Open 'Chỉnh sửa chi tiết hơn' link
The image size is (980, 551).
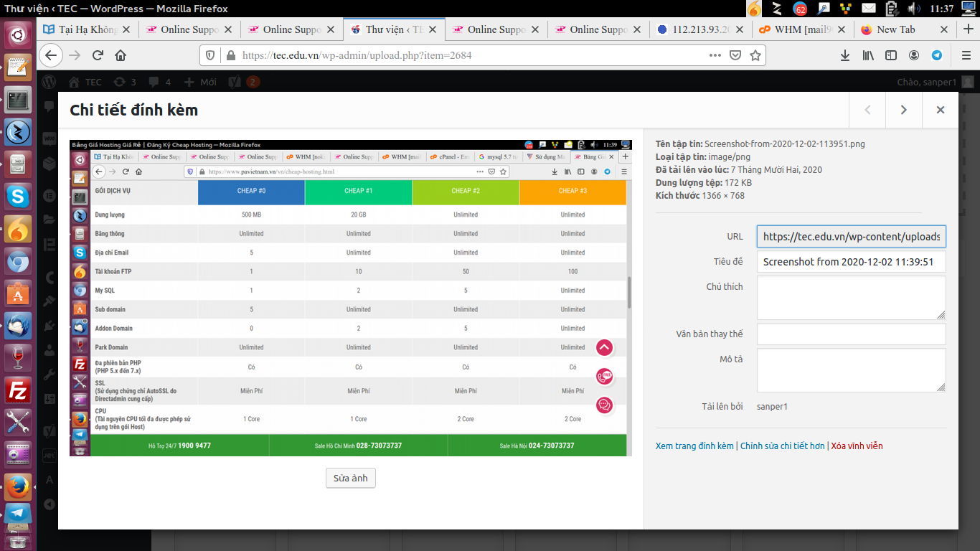[783, 446]
